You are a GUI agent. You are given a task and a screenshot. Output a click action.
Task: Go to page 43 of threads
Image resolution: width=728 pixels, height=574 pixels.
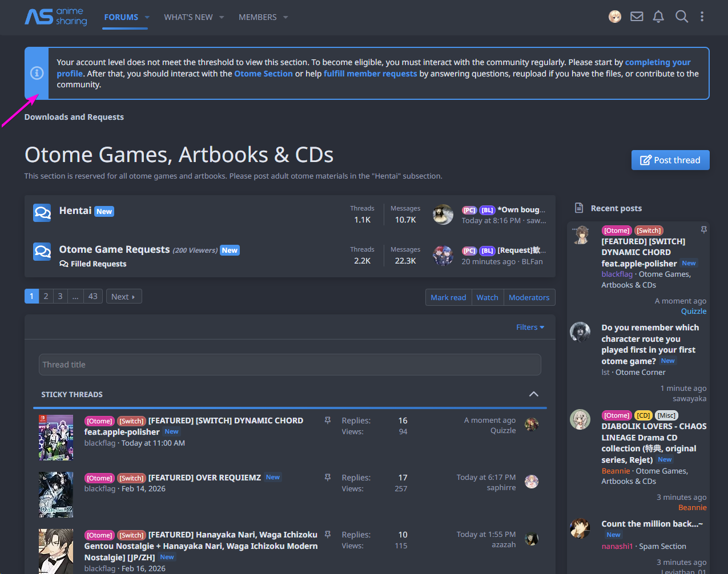click(93, 296)
